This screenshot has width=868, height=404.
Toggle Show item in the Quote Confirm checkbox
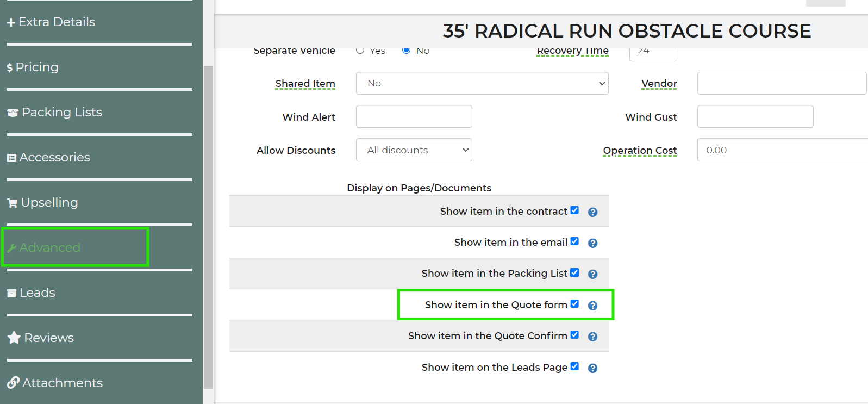pos(574,335)
